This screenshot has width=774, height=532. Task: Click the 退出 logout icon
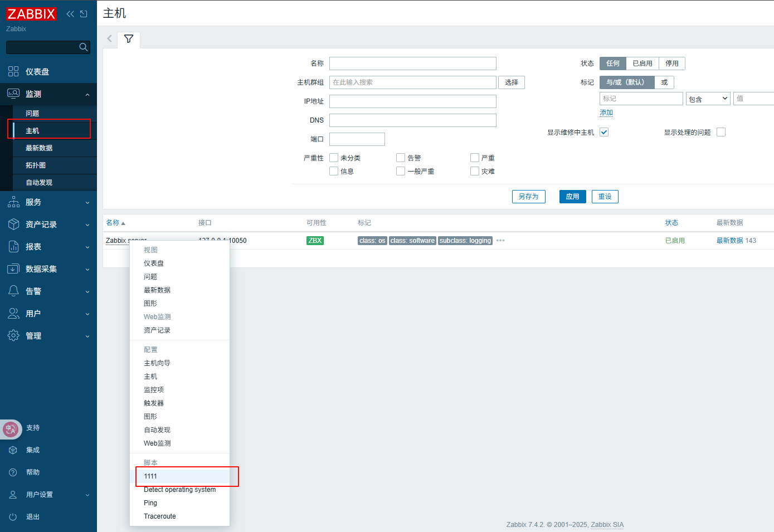[13, 517]
